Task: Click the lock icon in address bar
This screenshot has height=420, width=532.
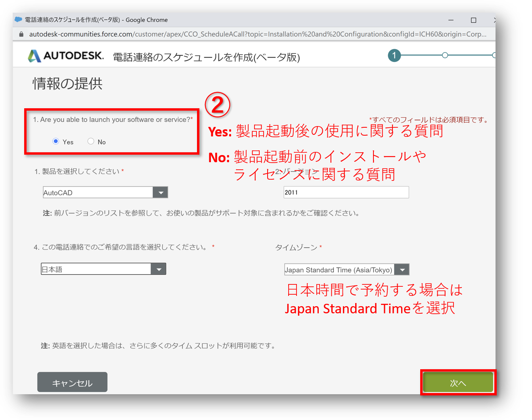Action: tap(21, 35)
